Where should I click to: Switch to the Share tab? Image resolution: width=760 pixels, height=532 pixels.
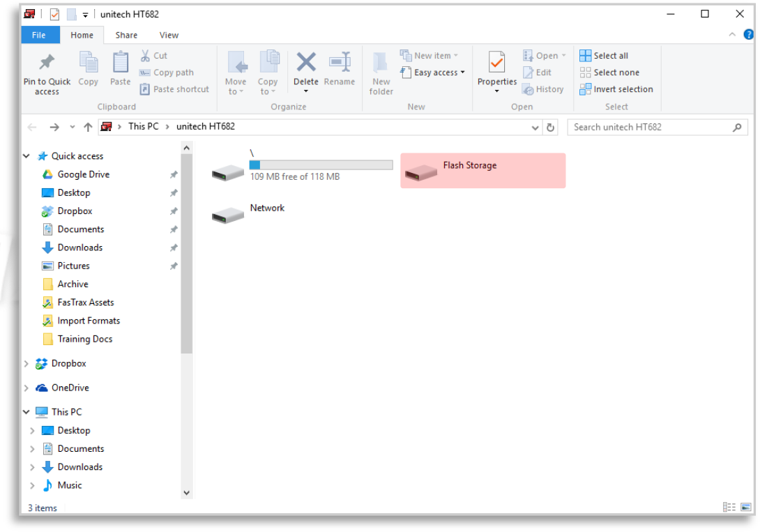pyautogui.click(x=126, y=35)
